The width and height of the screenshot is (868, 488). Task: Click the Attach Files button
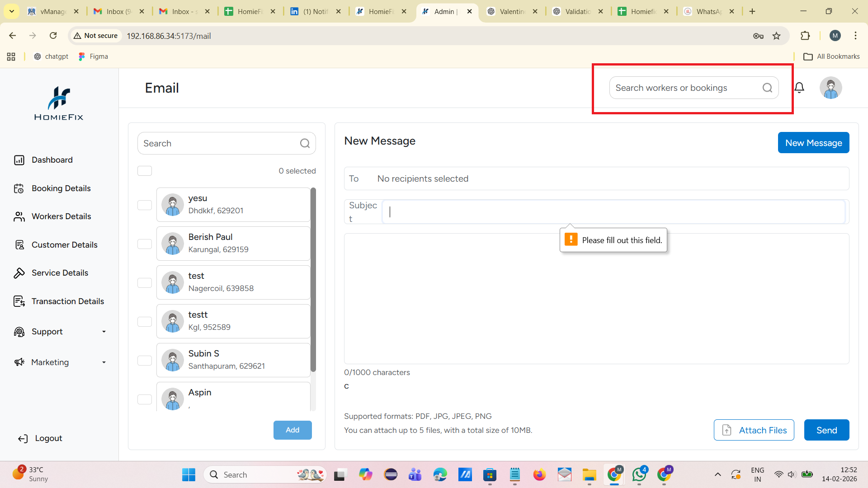754,430
